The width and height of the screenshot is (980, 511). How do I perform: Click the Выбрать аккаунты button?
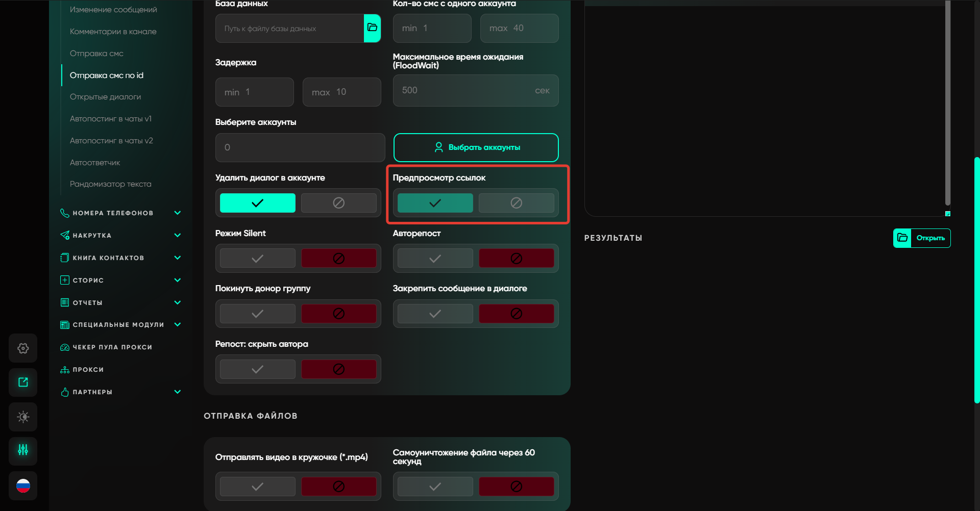tap(476, 147)
